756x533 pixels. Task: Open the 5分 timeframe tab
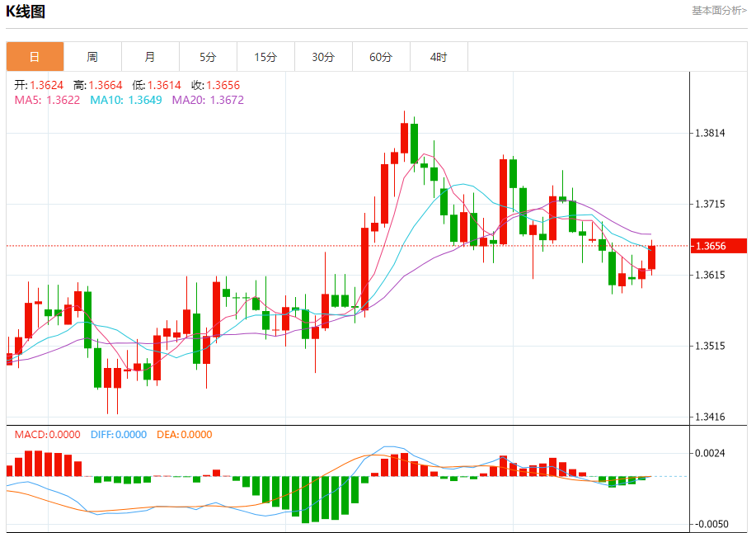tap(208, 57)
